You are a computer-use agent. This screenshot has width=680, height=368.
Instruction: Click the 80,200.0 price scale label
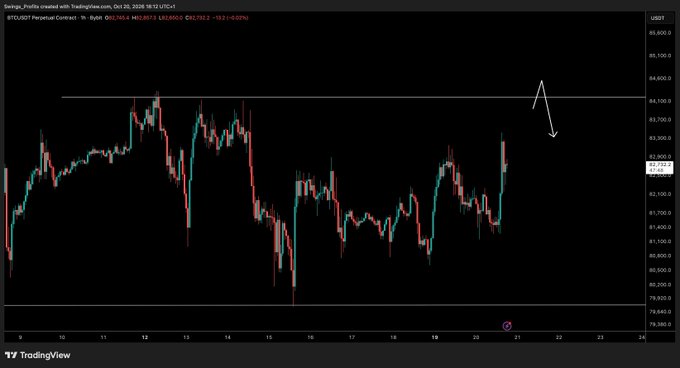(660, 285)
